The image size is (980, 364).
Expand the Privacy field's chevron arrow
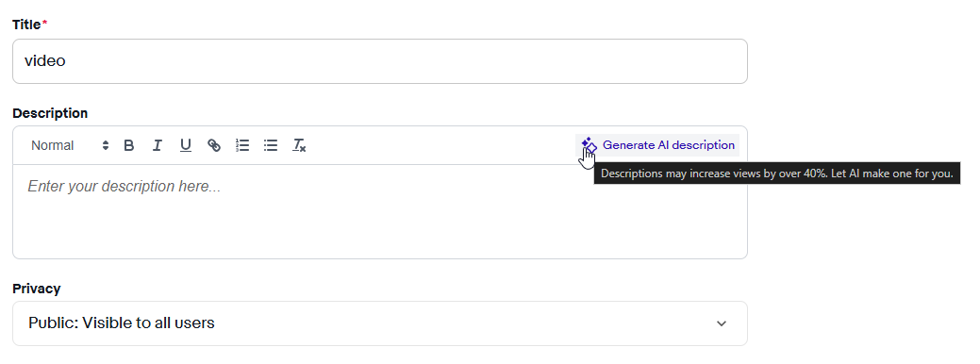[722, 323]
